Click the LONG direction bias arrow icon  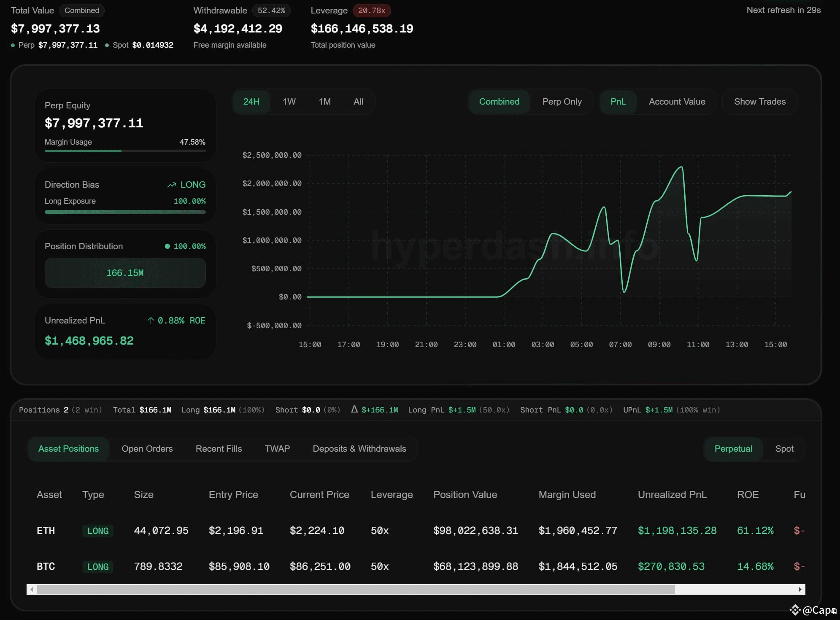click(x=170, y=185)
